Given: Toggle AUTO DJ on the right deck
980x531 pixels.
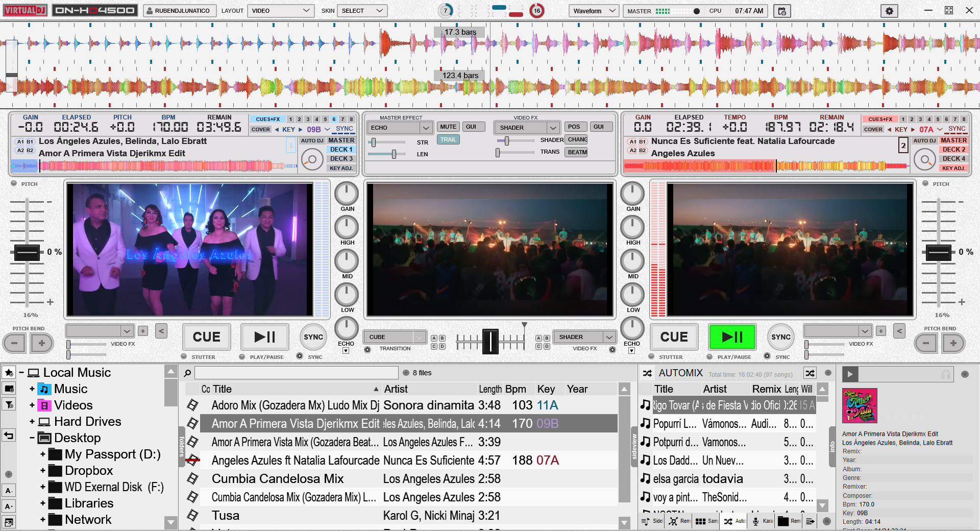Looking at the screenshot, I should [x=924, y=140].
